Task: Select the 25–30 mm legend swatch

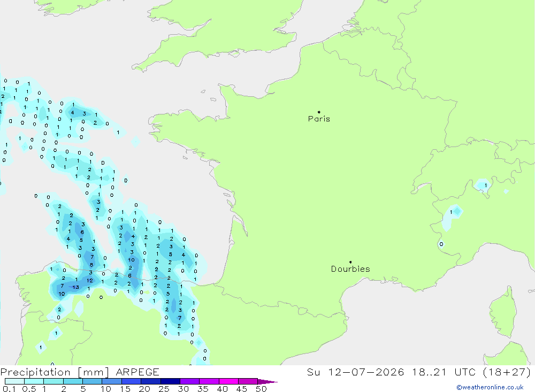Action: (x=170, y=381)
